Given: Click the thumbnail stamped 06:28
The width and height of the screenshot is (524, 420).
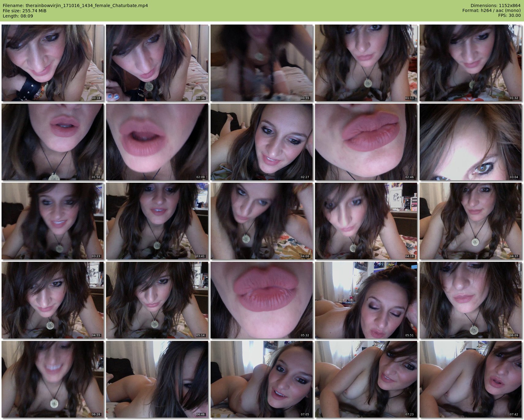Looking at the screenshot, I should (53, 379).
